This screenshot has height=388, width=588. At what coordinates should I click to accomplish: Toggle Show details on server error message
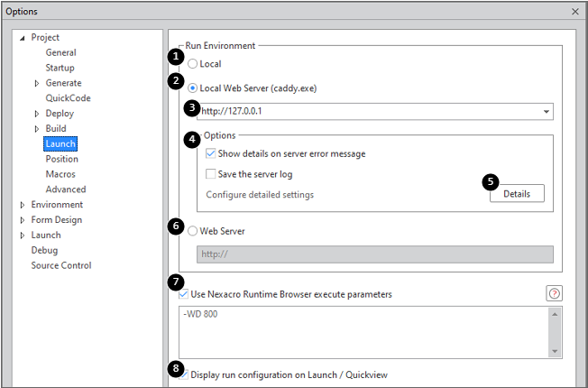(211, 154)
